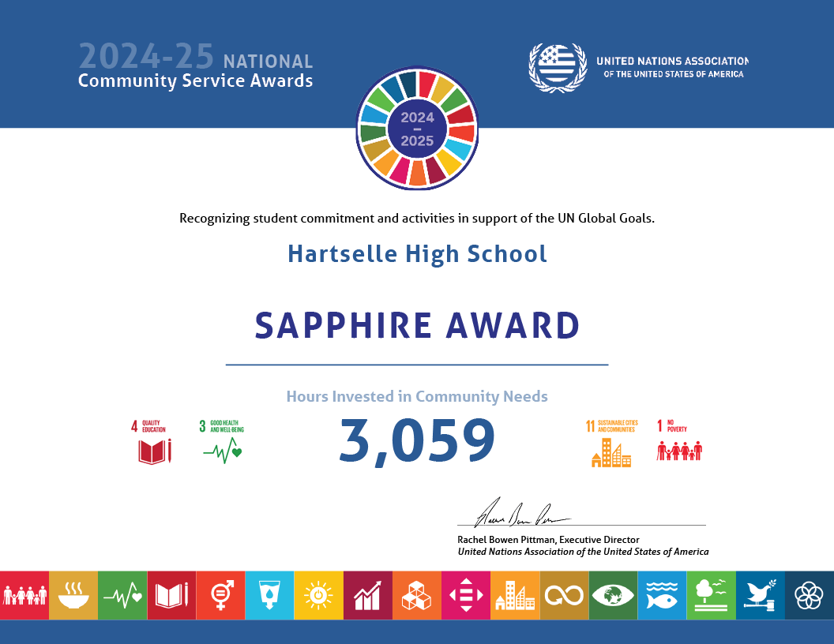Click the Clean Water droplet icon
Screen dimensions: 834x644
269,595
